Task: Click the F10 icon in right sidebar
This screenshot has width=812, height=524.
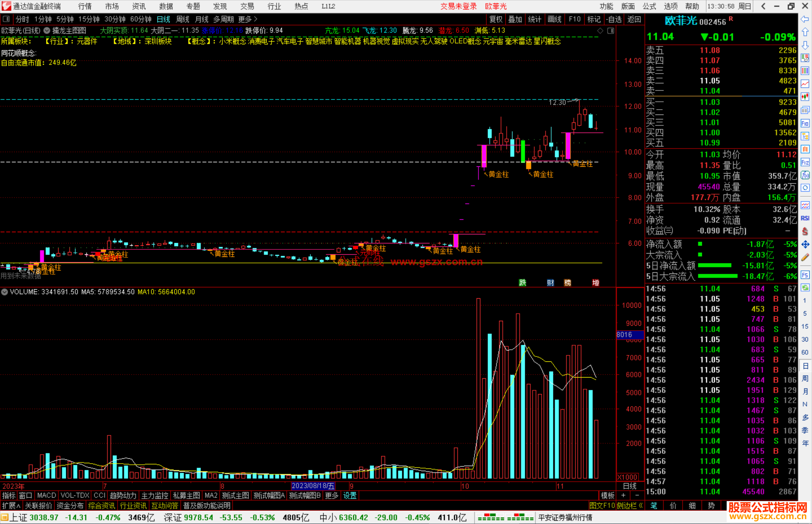Action: point(805,123)
